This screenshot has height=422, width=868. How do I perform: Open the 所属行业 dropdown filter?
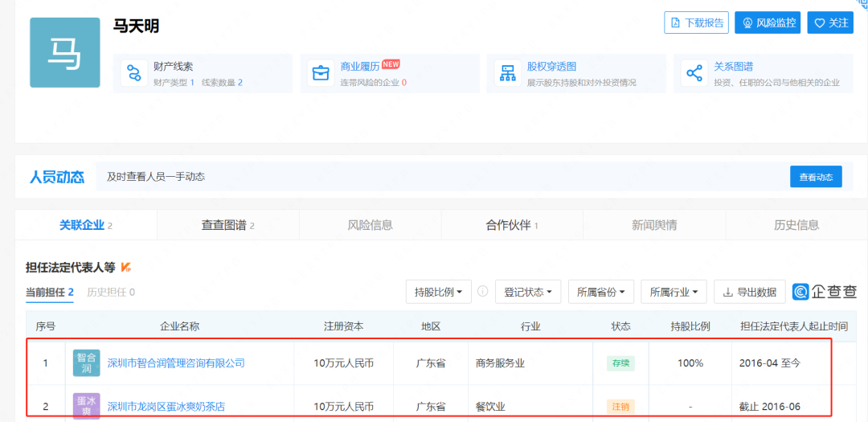click(x=674, y=292)
